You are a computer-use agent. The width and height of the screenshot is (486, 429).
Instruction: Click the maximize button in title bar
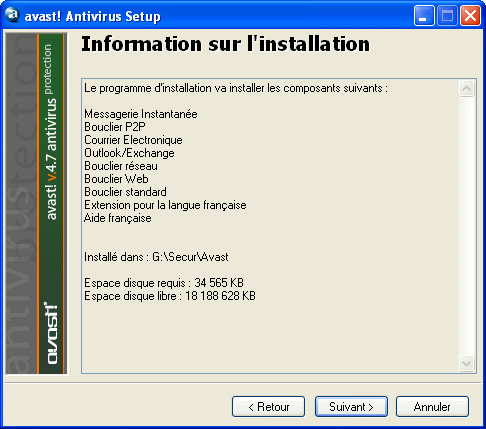(x=447, y=16)
